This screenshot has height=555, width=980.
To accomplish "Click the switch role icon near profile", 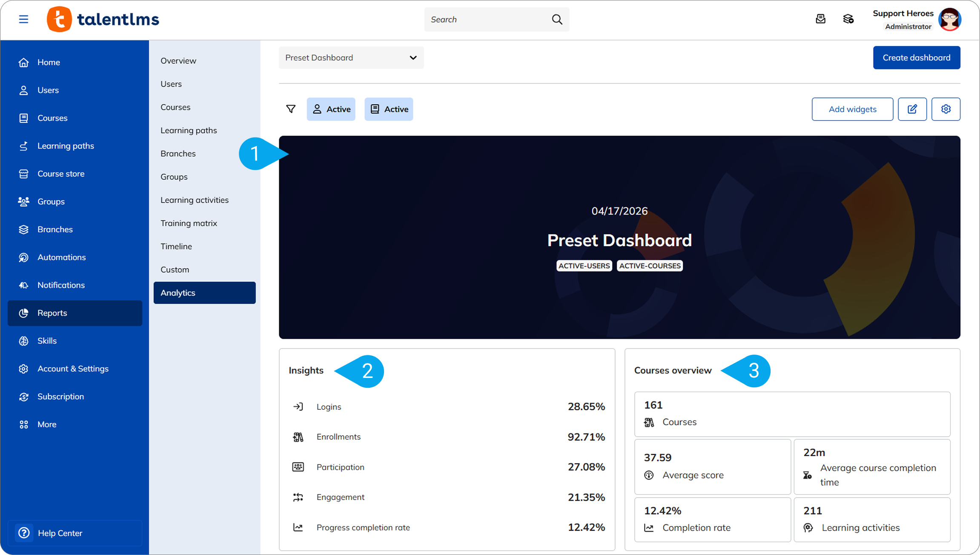I will (848, 19).
